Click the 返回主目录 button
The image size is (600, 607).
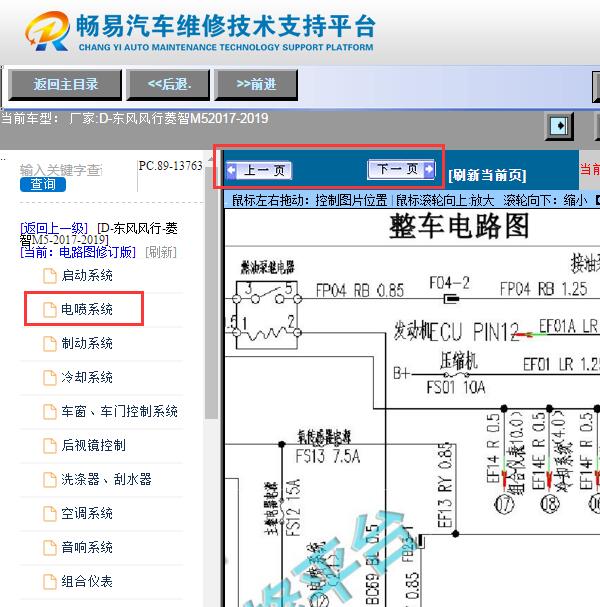65,84
